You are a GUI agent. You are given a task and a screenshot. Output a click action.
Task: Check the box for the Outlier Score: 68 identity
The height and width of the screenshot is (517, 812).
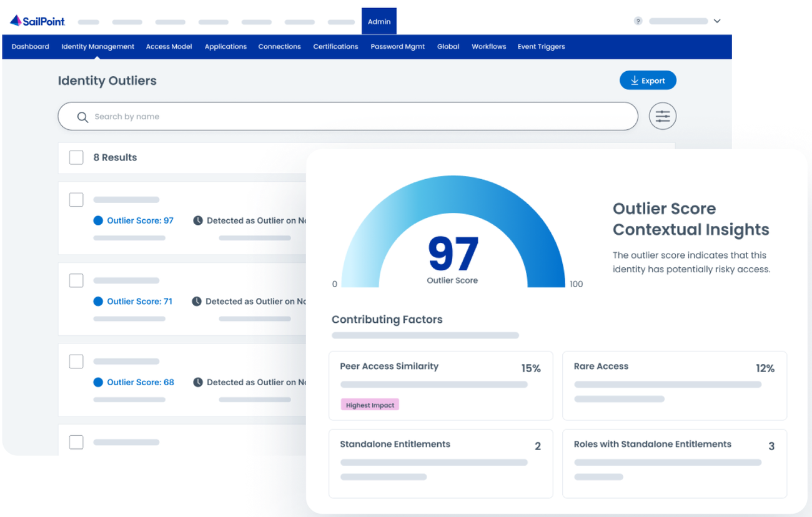pos(76,361)
